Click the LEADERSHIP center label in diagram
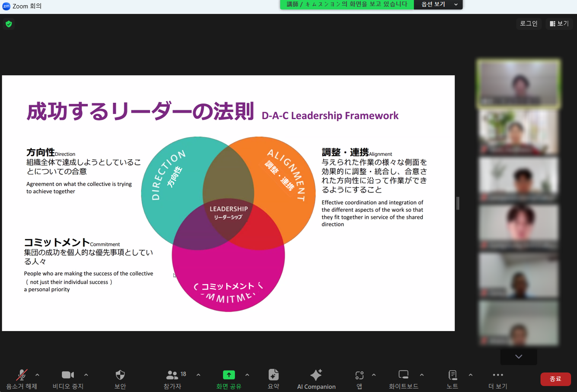Viewport: 577px width, 392px height. pos(229,209)
